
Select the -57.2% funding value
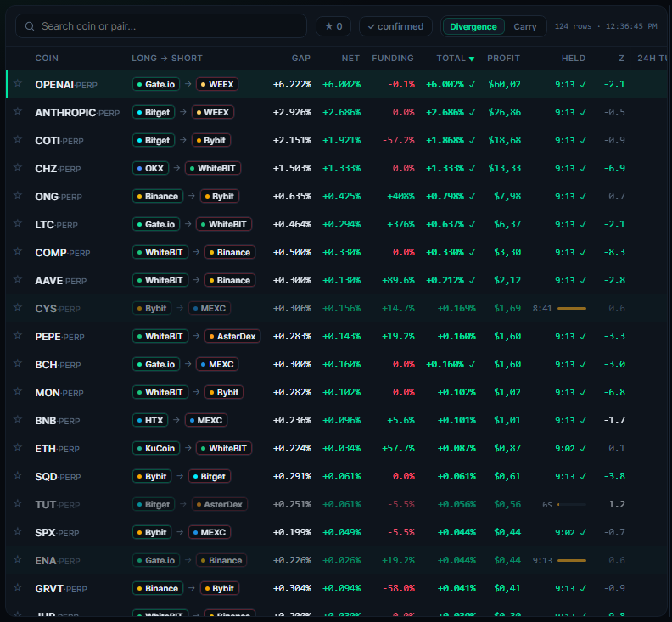[x=398, y=141]
